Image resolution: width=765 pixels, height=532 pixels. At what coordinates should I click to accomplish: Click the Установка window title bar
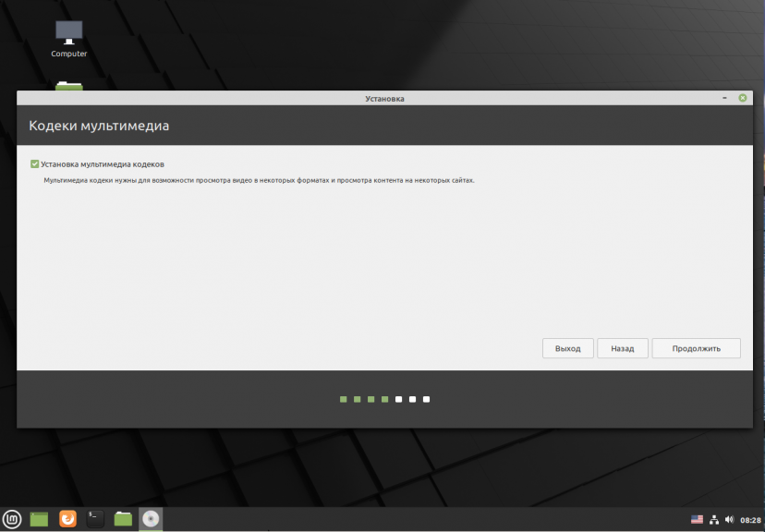point(384,98)
